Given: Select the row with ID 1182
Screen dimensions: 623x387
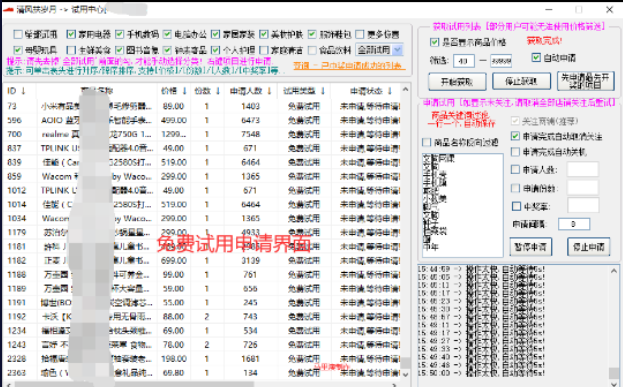Looking at the screenshot, I should [201, 261].
